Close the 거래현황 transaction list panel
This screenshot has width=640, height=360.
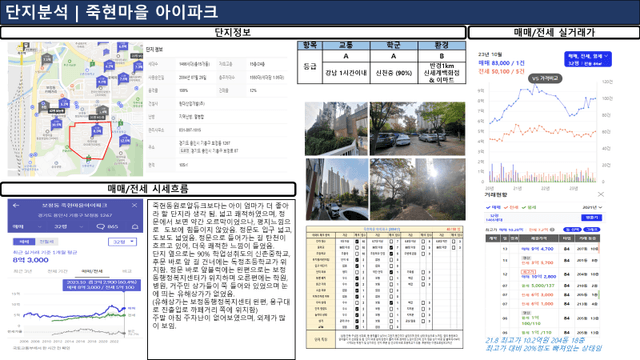[601, 195]
